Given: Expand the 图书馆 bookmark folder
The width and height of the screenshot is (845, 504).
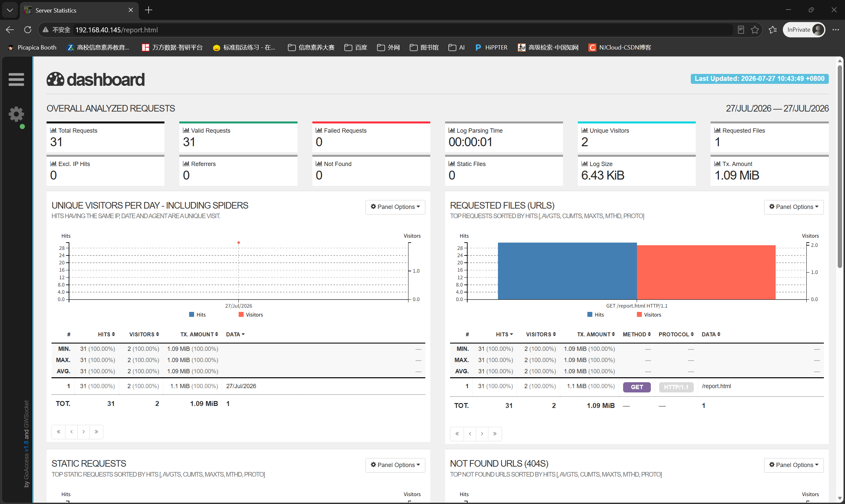Looking at the screenshot, I should coord(424,48).
